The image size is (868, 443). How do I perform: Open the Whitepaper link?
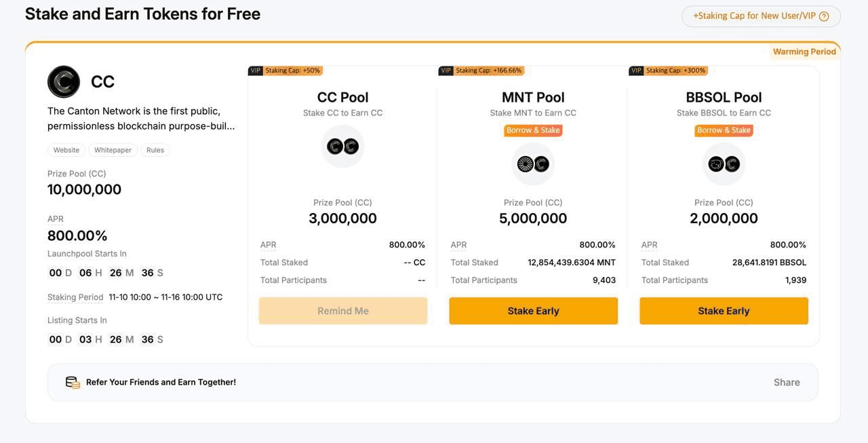[113, 150]
